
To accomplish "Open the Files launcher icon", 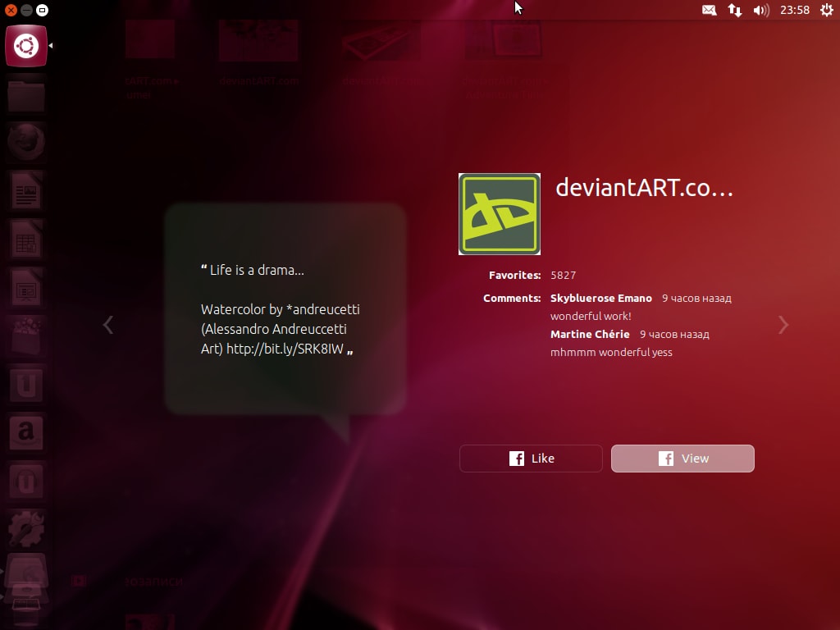I will (x=25, y=95).
